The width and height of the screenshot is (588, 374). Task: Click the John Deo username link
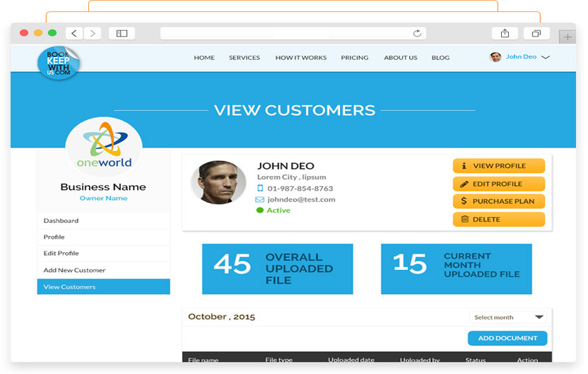tap(521, 56)
